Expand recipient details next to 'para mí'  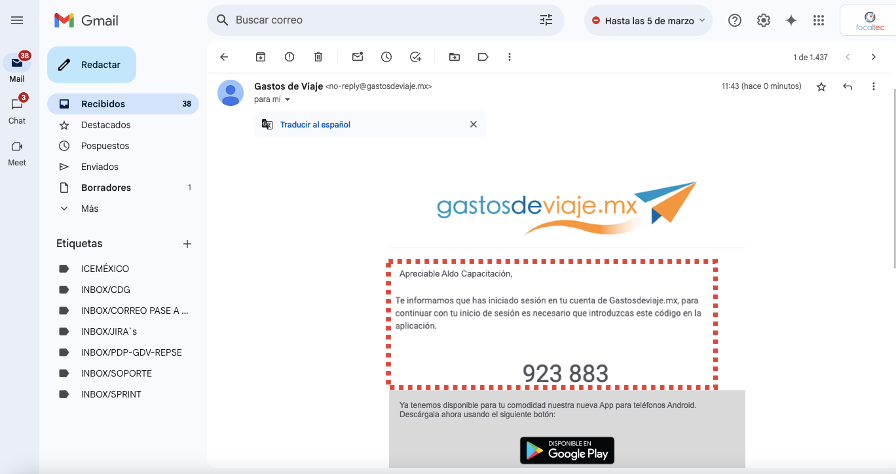(287, 99)
